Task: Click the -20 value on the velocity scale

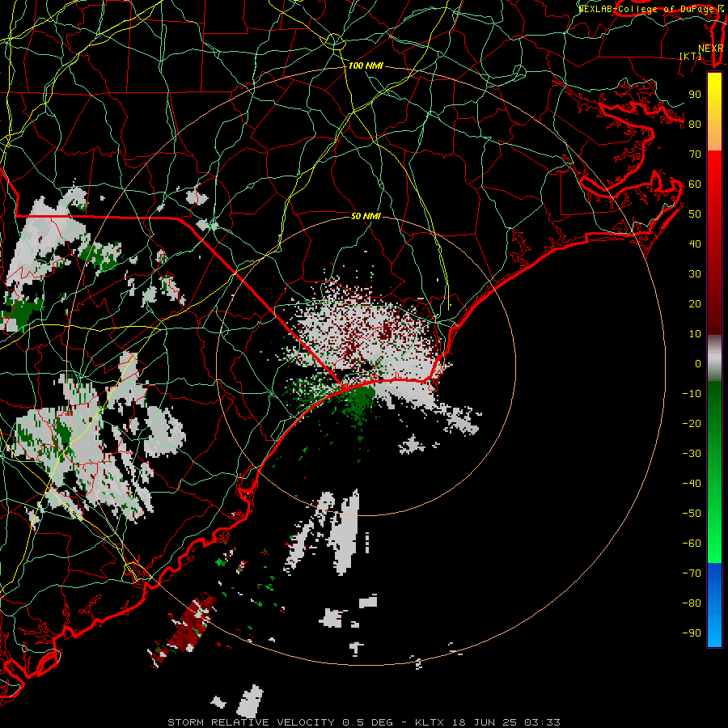Action: pos(692,423)
